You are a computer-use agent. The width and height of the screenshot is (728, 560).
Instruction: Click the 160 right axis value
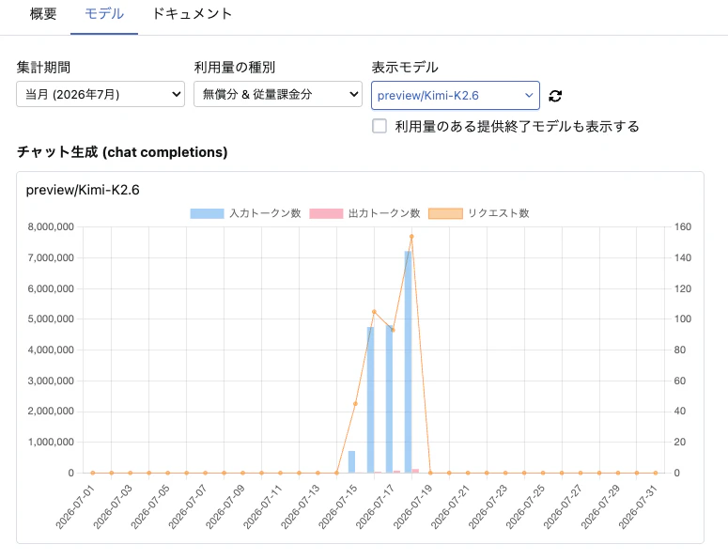[x=683, y=227]
